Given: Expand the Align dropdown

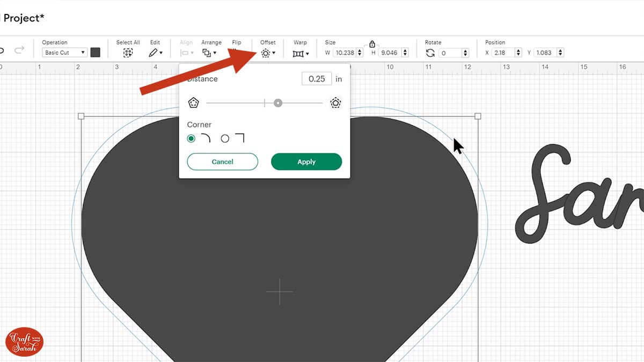Looking at the screenshot, I should (x=185, y=52).
